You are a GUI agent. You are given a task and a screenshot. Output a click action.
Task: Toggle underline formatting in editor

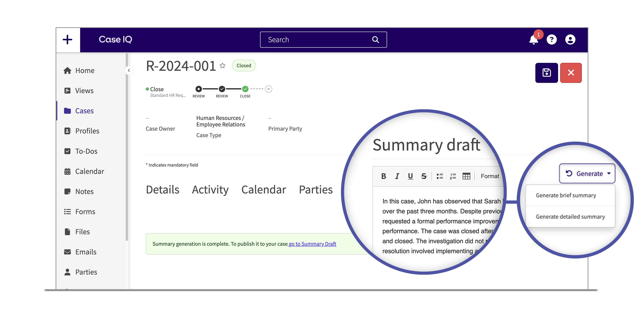[410, 176]
